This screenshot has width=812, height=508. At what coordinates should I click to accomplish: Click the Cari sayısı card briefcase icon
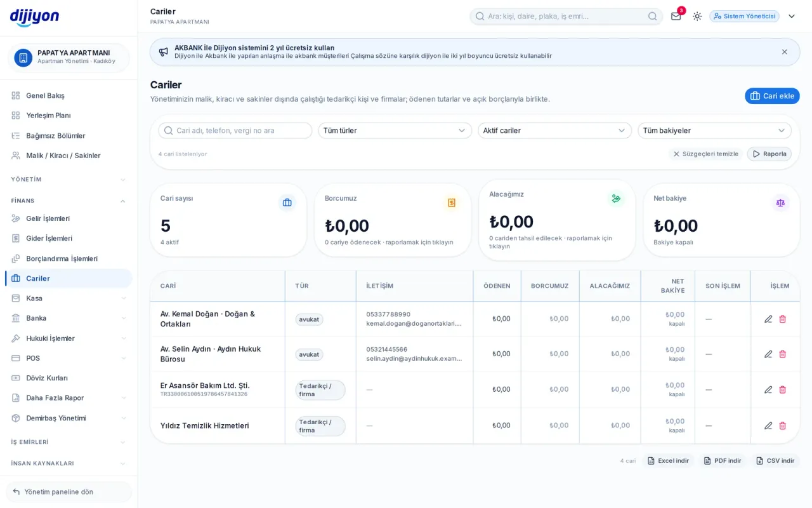pyautogui.click(x=287, y=203)
